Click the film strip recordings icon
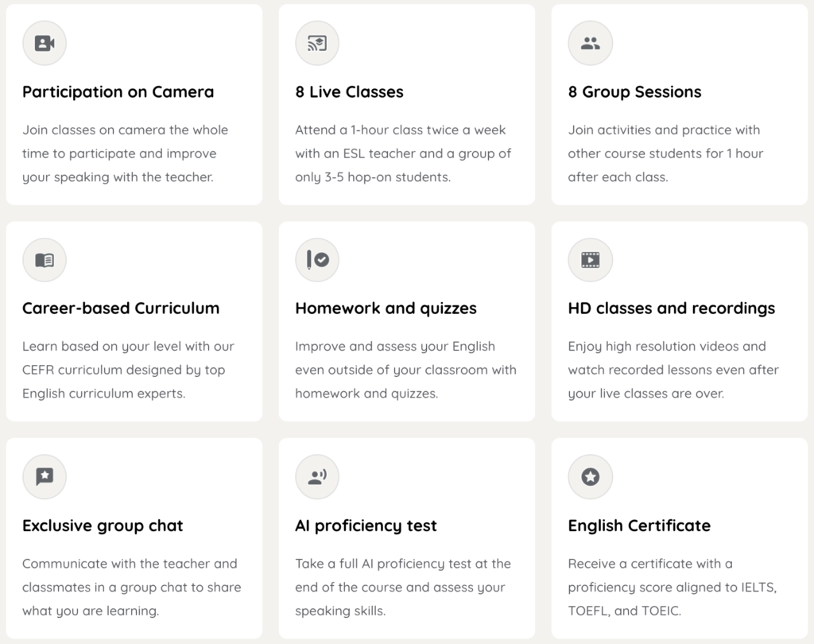The height and width of the screenshot is (644, 814). click(591, 260)
